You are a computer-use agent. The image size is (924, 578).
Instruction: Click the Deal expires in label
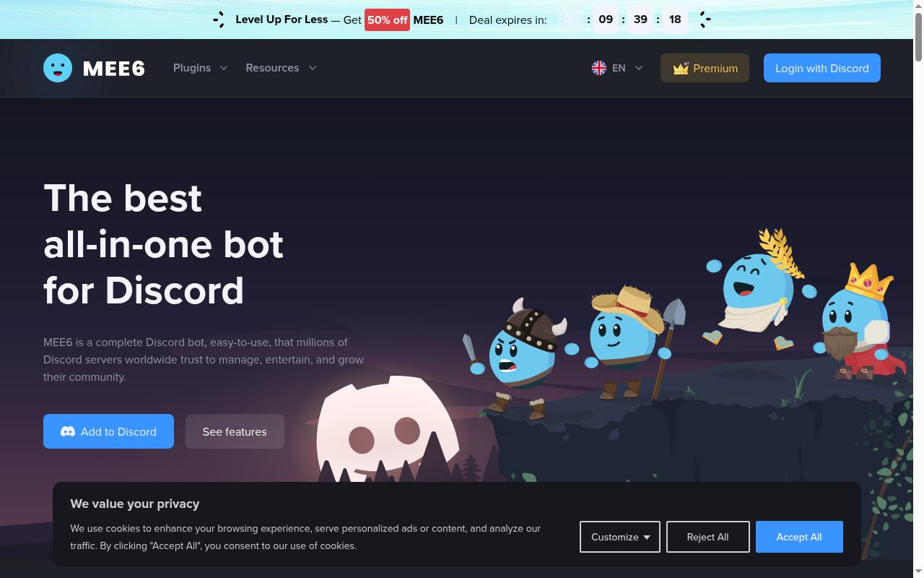click(507, 20)
